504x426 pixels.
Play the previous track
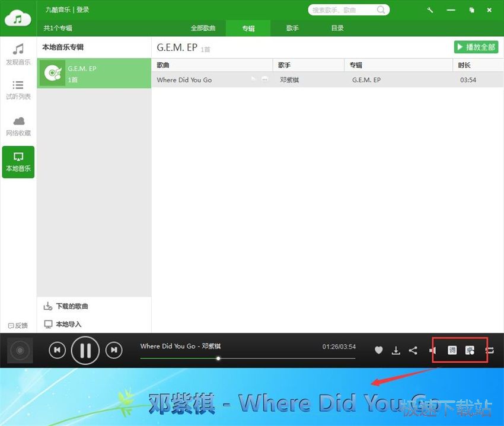click(x=57, y=350)
